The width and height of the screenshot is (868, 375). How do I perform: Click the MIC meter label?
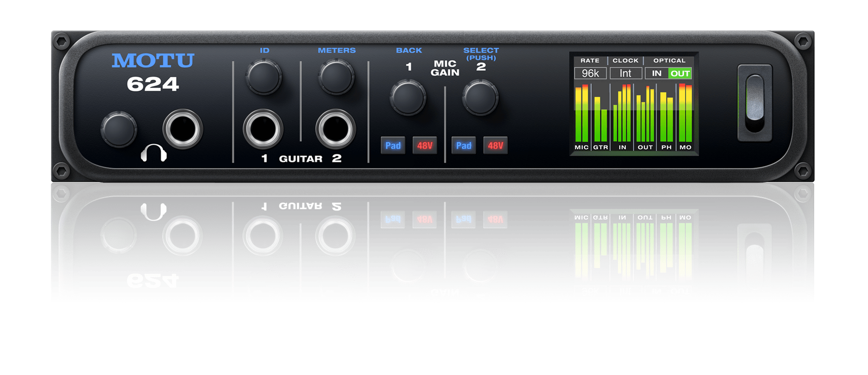click(x=581, y=147)
